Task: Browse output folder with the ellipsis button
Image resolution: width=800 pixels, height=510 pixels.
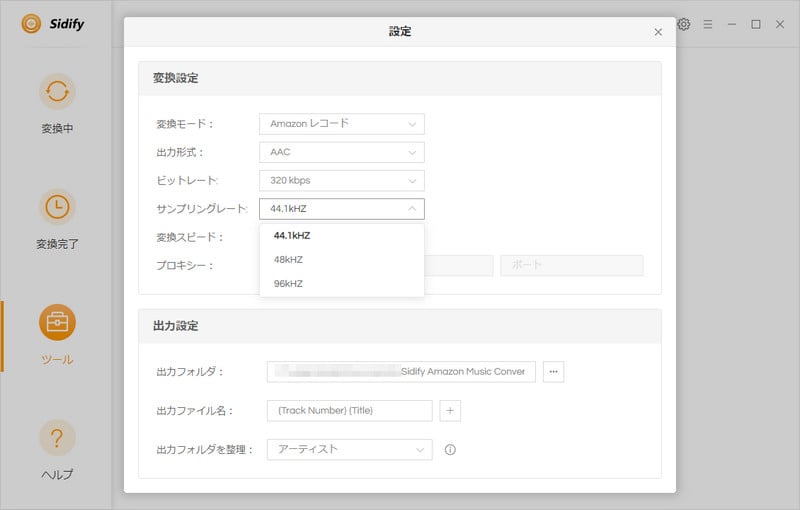Action: click(554, 372)
